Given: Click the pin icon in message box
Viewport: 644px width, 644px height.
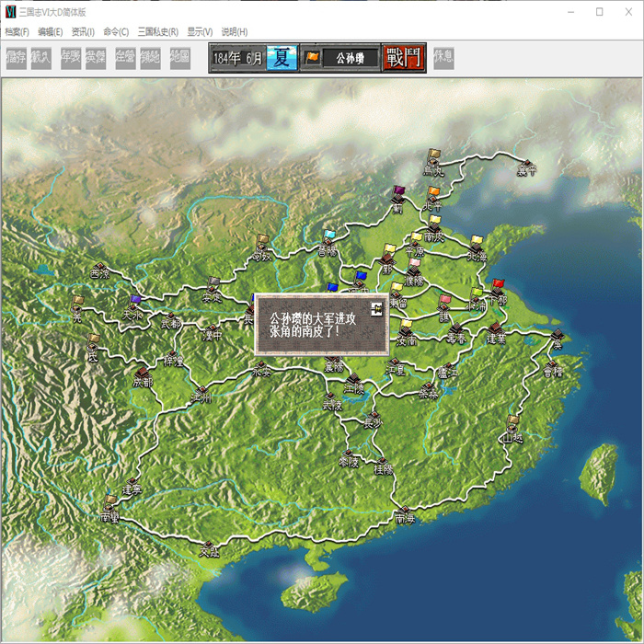Looking at the screenshot, I should pyautogui.click(x=376, y=309).
